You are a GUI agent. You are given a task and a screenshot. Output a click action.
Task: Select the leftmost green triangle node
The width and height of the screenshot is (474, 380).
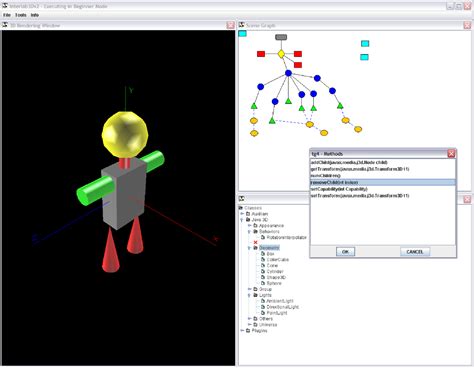pyautogui.click(x=254, y=106)
